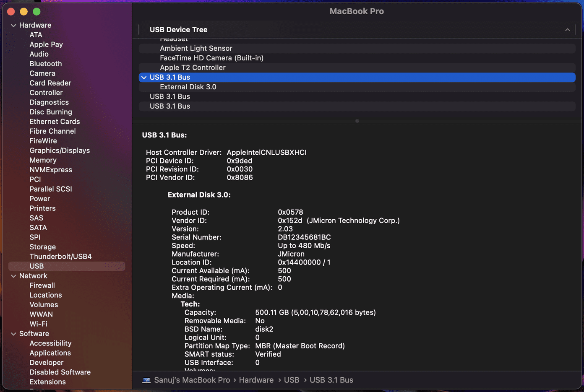Open Graphics/Displays in sidebar
Screen dimensions: 584x392
click(60, 151)
